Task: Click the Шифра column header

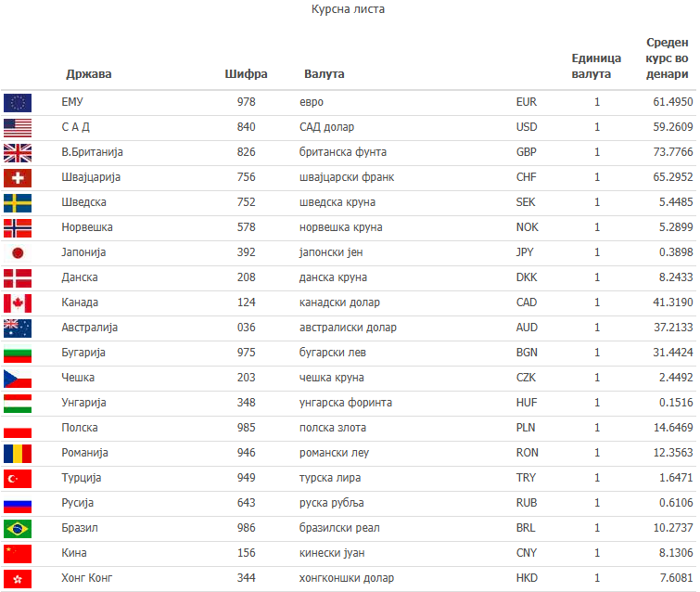Action: click(247, 74)
